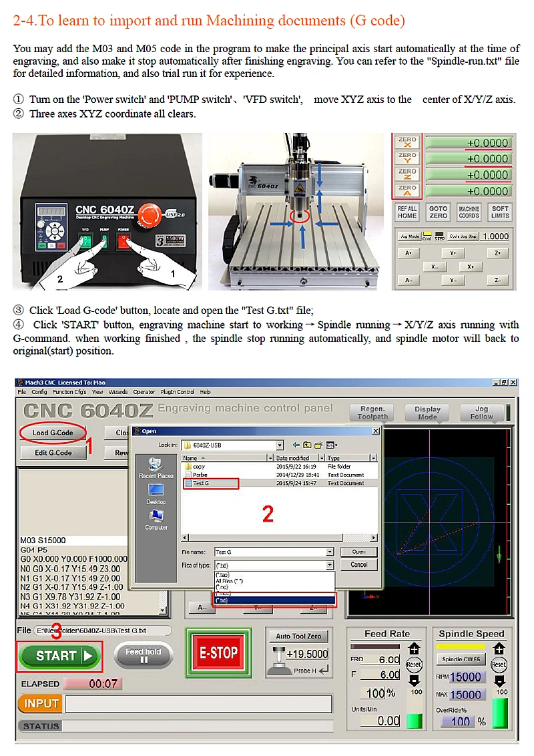Click the green START button
The image size is (534, 756).
(60, 656)
